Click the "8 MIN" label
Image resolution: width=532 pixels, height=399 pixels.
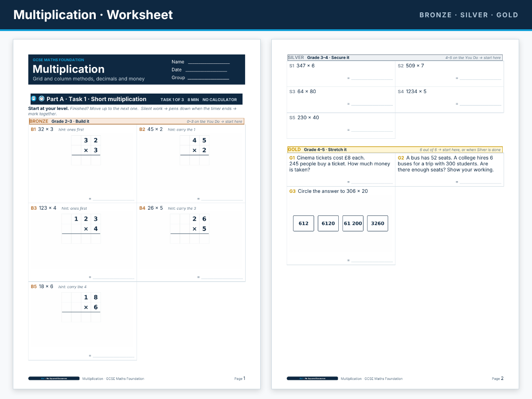(x=193, y=100)
